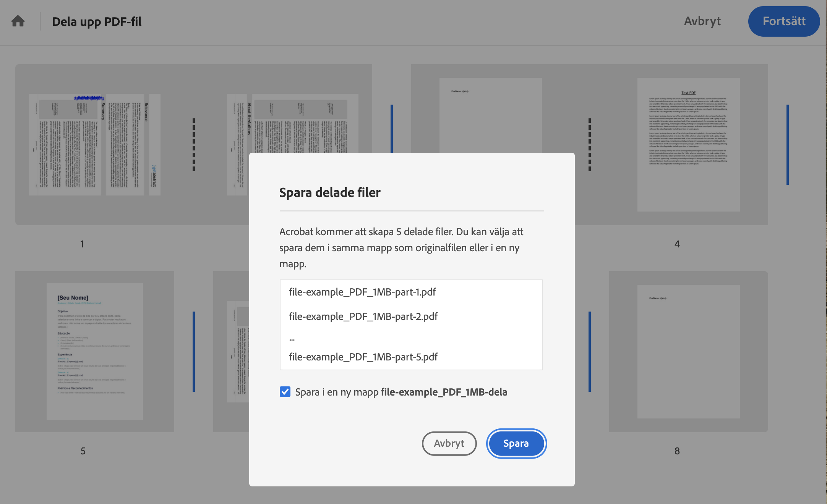Click page number 8 label
Image resolution: width=827 pixels, height=504 pixels.
click(677, 451)
